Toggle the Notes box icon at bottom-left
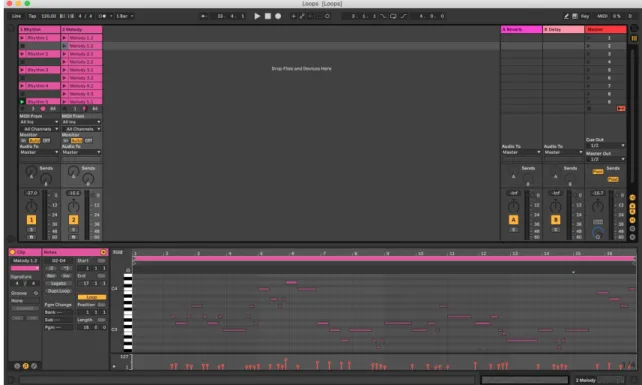The image size is (642, 385). tap(26, 366)
